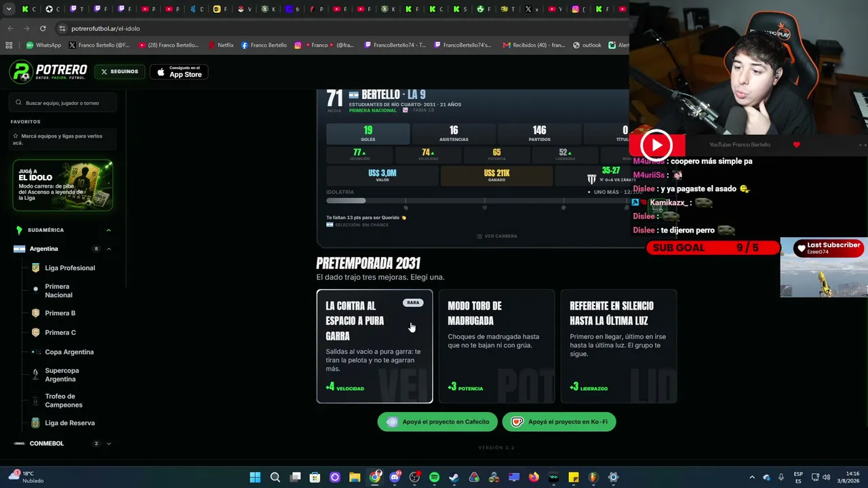Screen dimensions: 868x488
Task: Open Spotify from the taskbar
Action: pos(434,477)
